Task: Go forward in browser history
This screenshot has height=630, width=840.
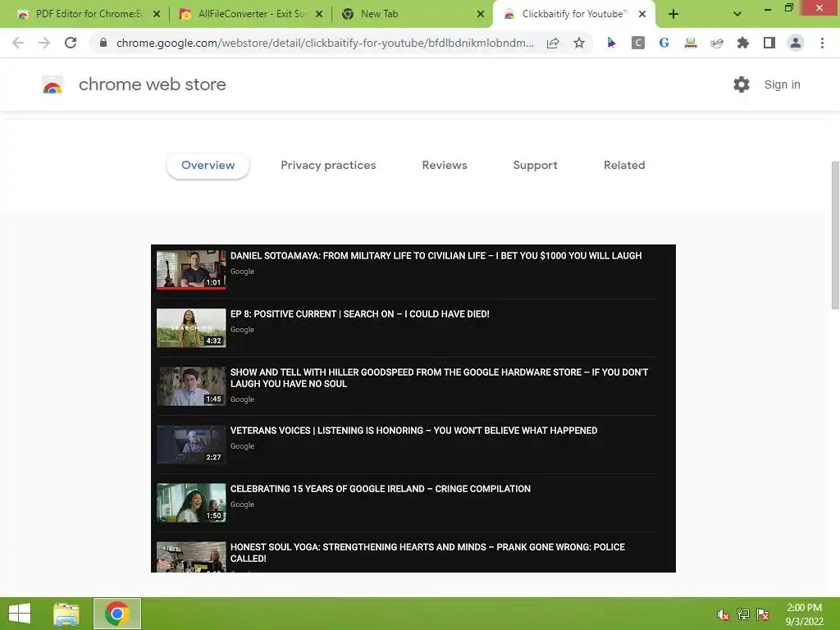Action: [44, 43]
